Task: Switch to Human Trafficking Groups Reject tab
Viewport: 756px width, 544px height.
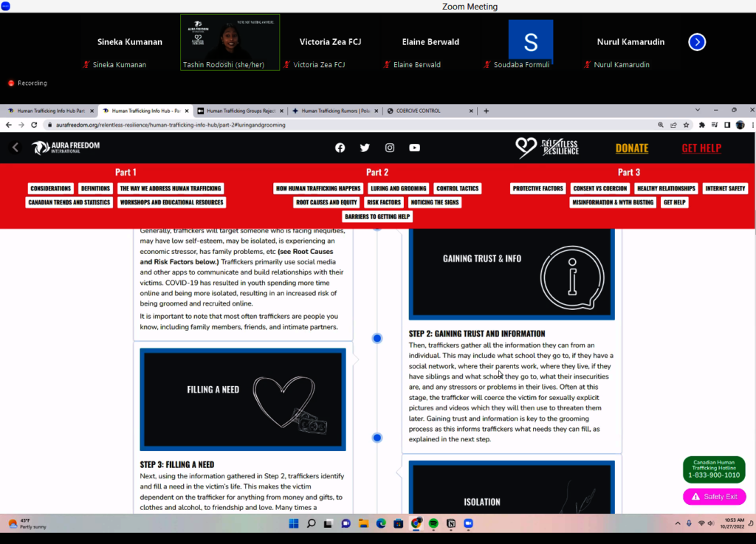Action: click(240, 111)
